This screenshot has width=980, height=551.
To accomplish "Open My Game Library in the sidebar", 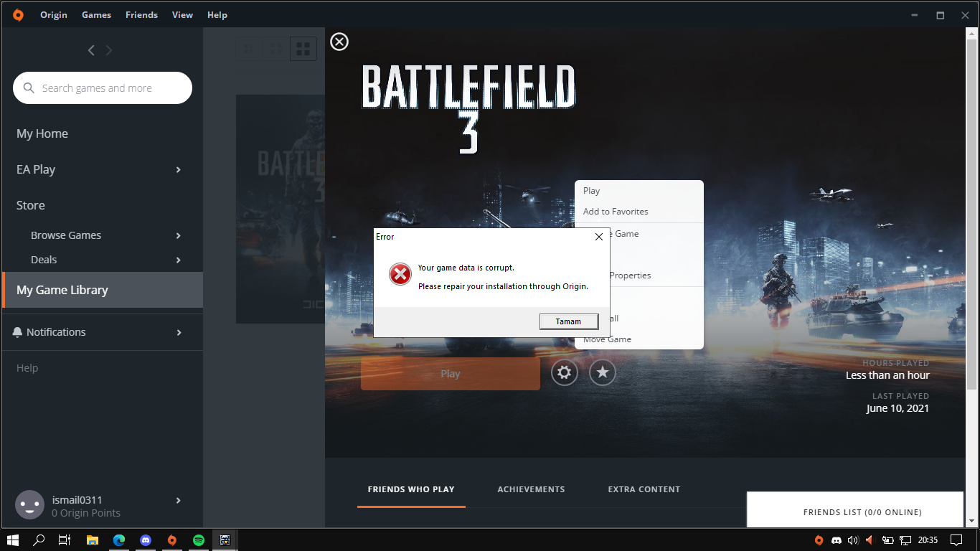I will pos(103,290).
